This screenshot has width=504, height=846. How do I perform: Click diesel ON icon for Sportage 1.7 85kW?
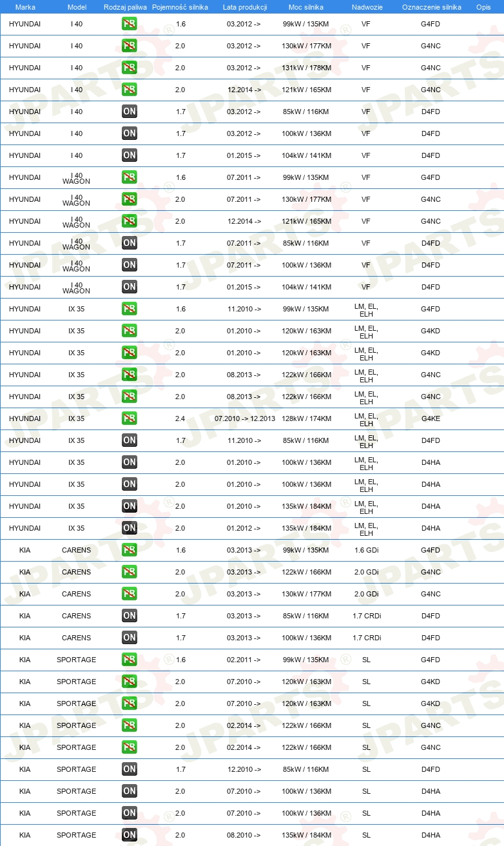[x=130, y=769]
